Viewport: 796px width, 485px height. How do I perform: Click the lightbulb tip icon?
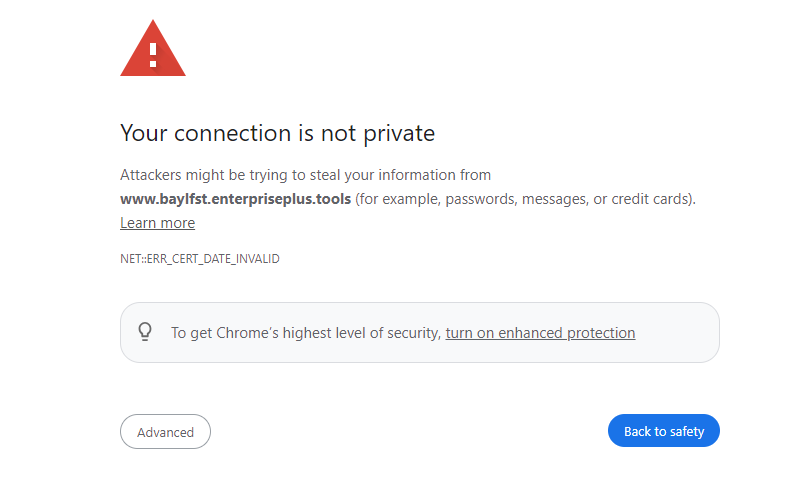coord(145,332)
